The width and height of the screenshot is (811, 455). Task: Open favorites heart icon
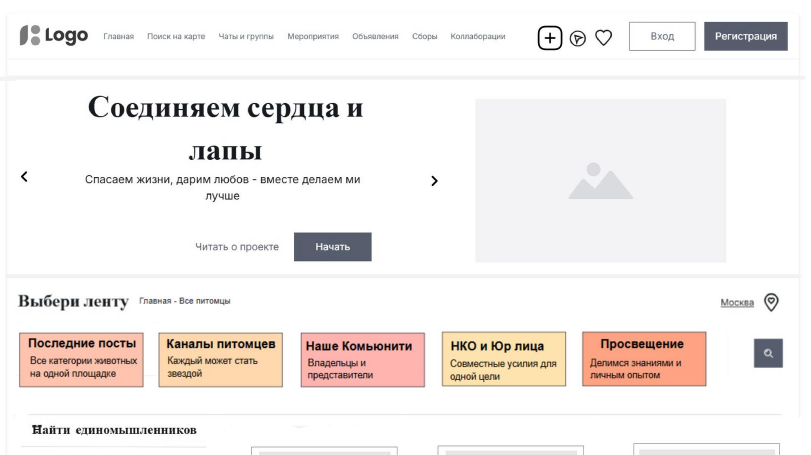604,38
